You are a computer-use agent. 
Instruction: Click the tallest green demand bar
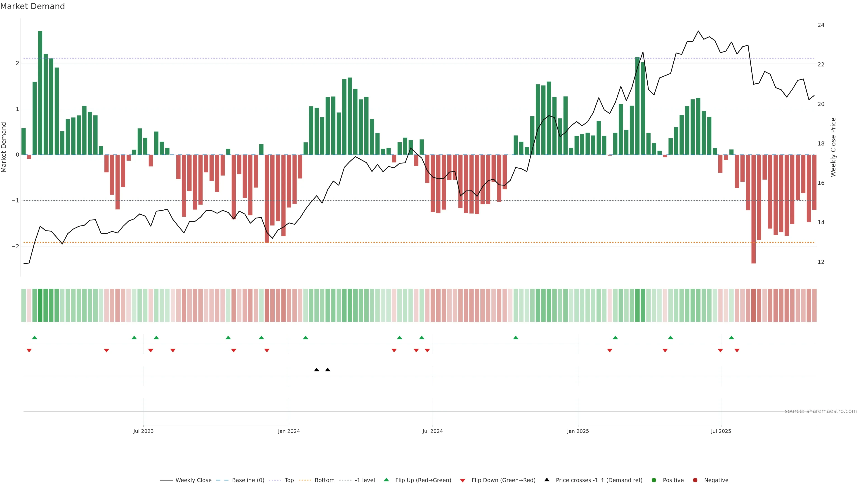[x=40, y=93]
